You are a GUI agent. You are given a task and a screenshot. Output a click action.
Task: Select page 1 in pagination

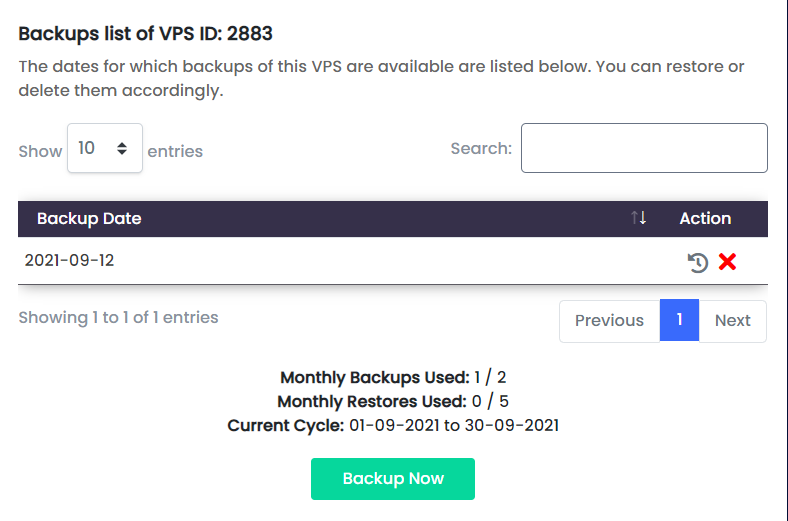679,320
